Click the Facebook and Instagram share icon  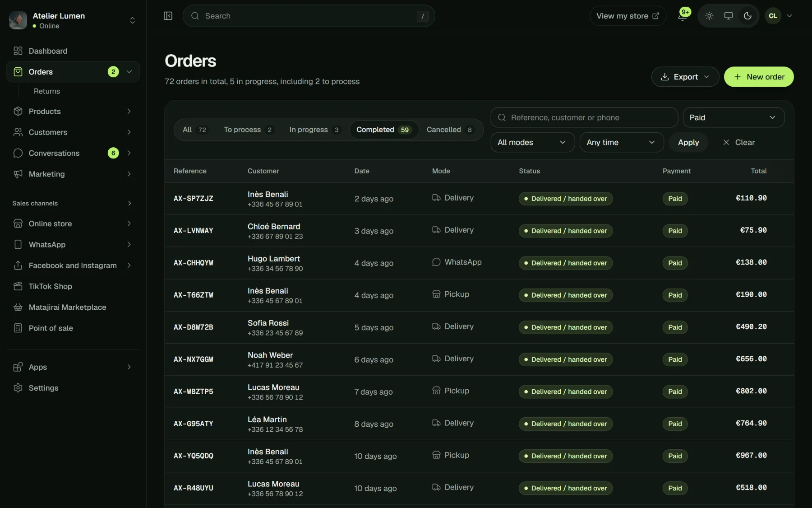(18, 265)
